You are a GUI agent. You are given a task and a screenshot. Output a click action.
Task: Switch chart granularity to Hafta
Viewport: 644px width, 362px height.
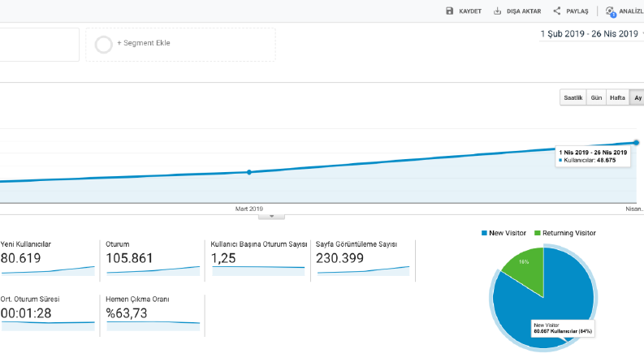pos(617,97)
